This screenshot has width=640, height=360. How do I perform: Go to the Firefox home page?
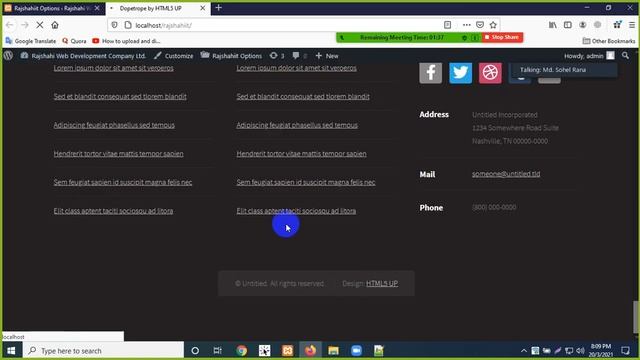(x=55, y=25)
